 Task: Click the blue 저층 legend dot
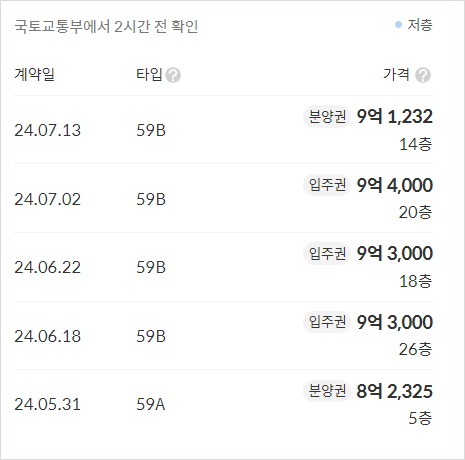[x=398, y=25]
